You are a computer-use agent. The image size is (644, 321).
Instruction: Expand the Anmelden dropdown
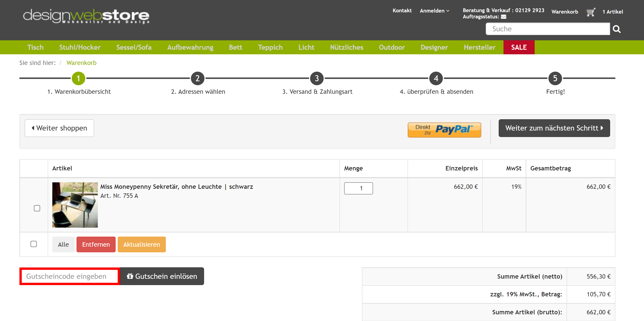434,11
